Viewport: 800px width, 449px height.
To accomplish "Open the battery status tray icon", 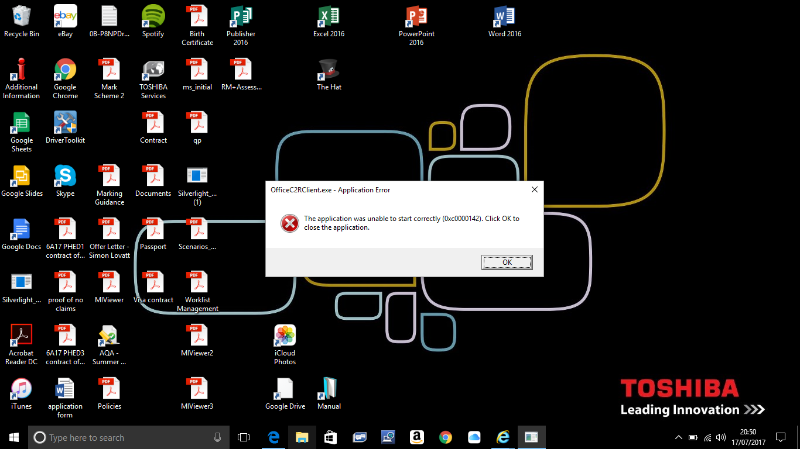I will (693, 437).
